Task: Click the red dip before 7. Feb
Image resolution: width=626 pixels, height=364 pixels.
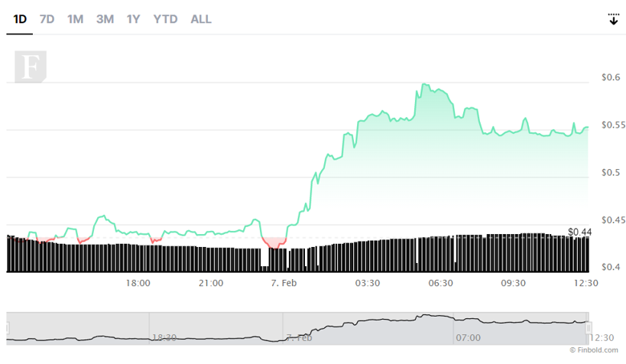Action: pos(274,243)
